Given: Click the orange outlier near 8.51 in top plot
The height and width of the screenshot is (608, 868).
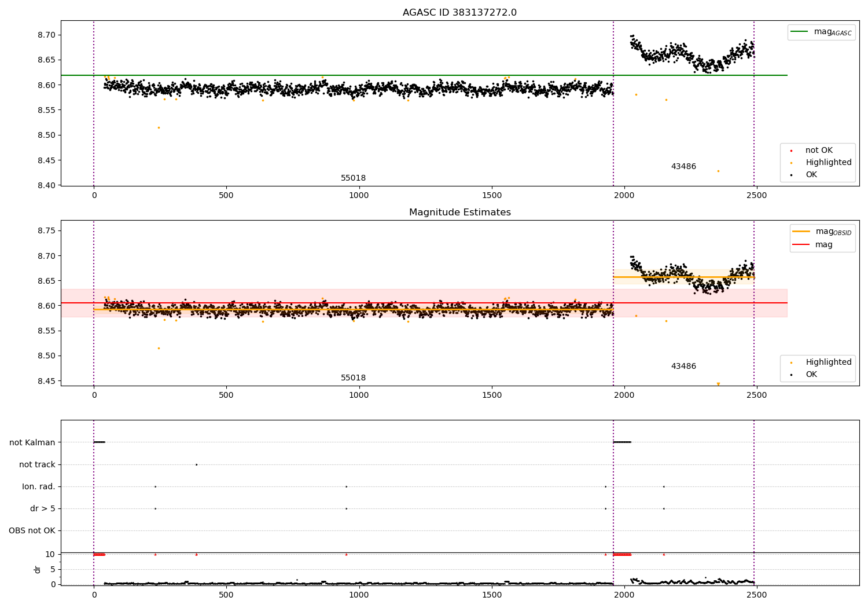Looking at the screenshot, I should [x=159, y=127].
